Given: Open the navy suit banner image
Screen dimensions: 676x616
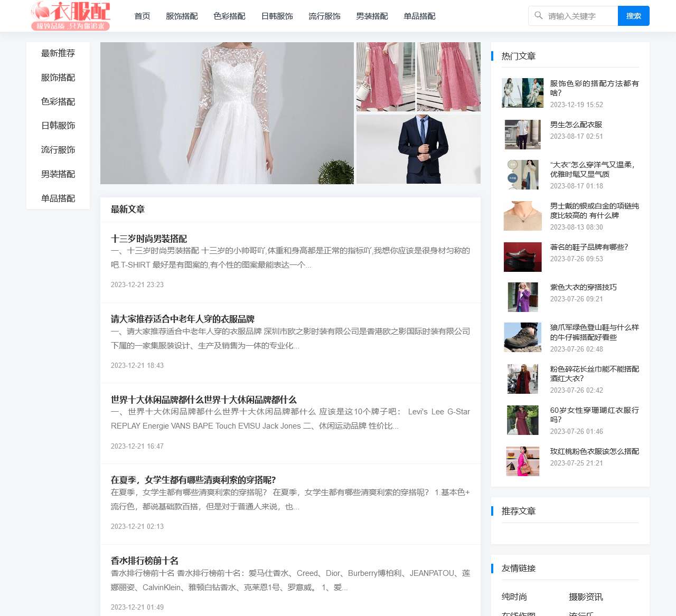Looking at the screenshot, I should (418, 149).
